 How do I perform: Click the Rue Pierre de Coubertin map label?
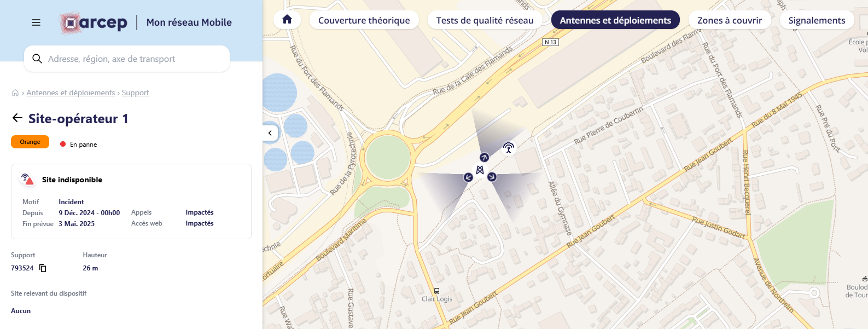coord(609,126)
